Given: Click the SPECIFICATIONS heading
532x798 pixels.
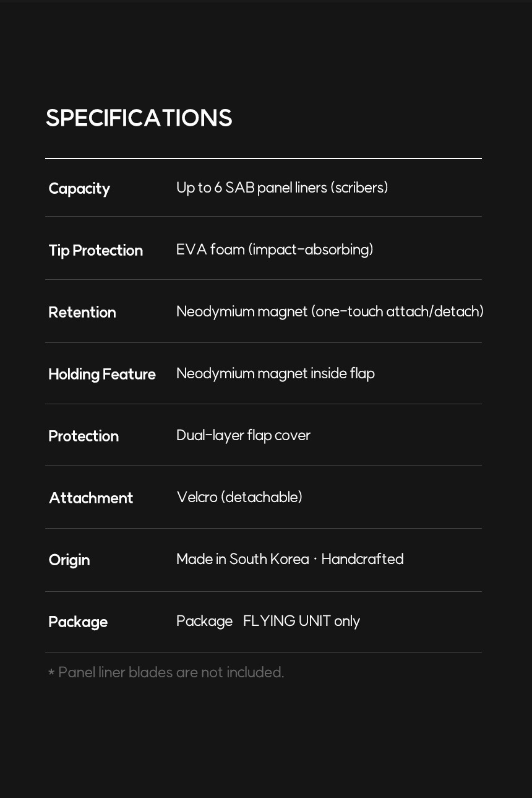Looking at the screenshot, I should pos(139,118).
